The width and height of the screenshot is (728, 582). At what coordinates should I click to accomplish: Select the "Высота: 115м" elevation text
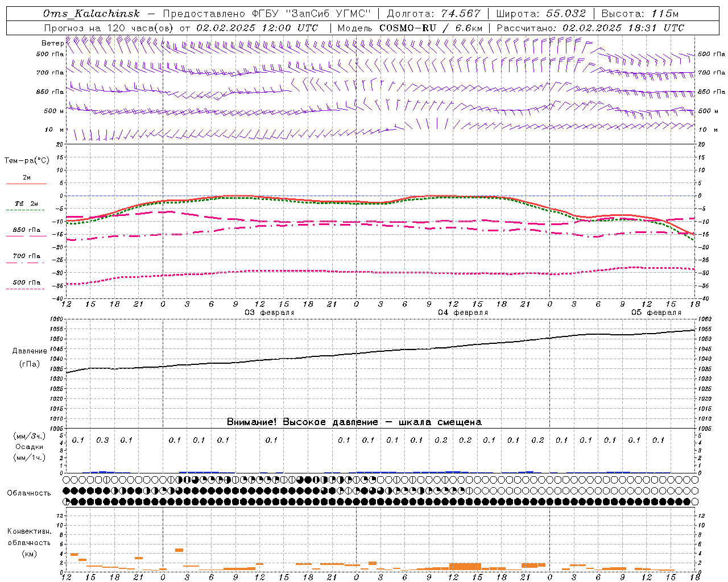[640, 14]
